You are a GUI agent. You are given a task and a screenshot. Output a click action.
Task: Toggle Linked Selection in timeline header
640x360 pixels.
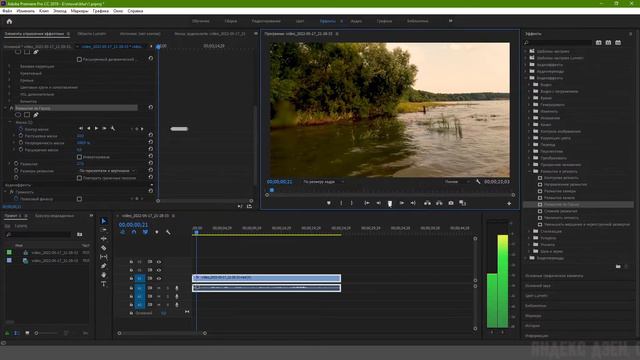[145, 232]
